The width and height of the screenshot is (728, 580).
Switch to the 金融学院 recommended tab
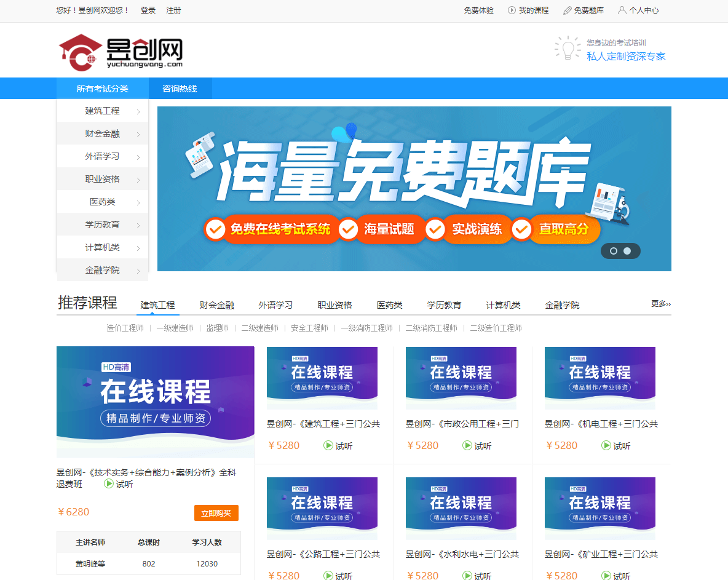[562, 305]
